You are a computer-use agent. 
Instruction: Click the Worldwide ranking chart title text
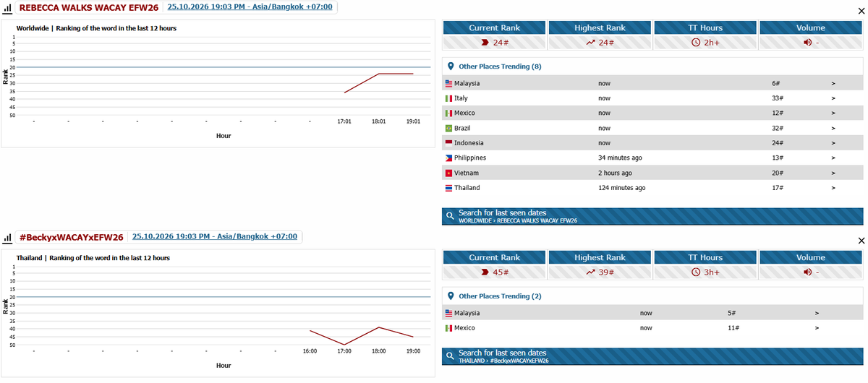[x=96, y=28]
